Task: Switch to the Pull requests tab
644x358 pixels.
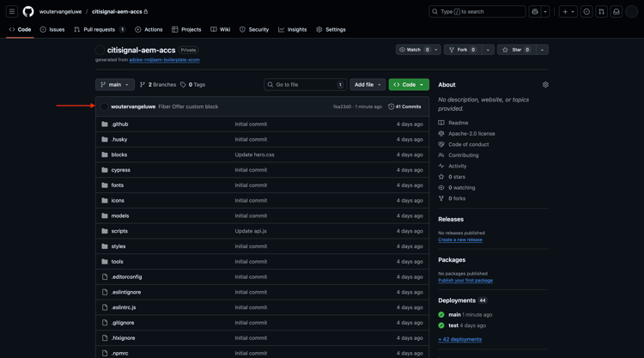Action: click(x=100, y=29)
